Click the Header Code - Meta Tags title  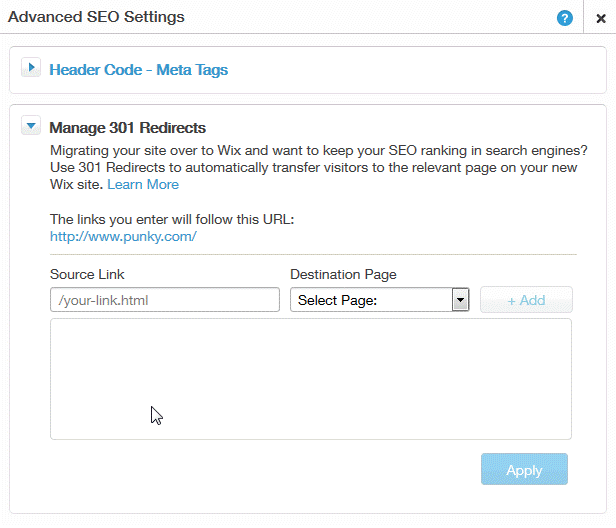click(138, 70)
